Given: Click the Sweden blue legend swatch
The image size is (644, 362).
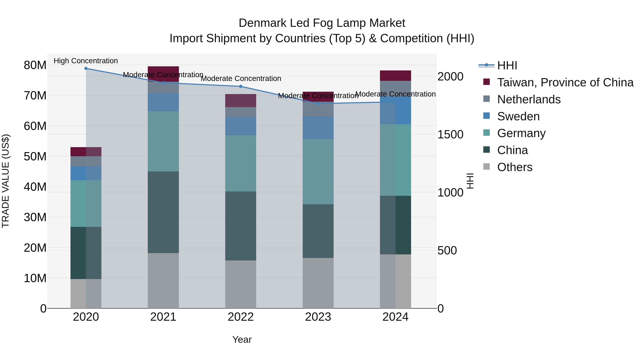Looking at the screenshot, I should (487, 116).
